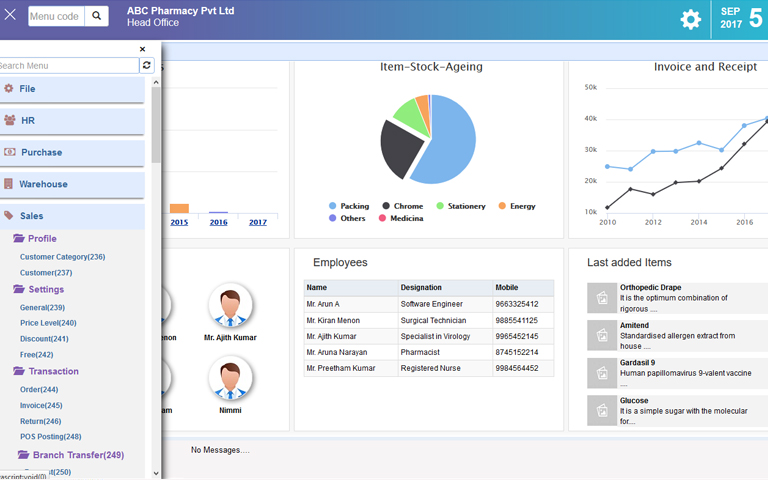This screenshot has height=480, width=768.
Task: Toggle Others legend entry
Action: (x=347, y=218)
